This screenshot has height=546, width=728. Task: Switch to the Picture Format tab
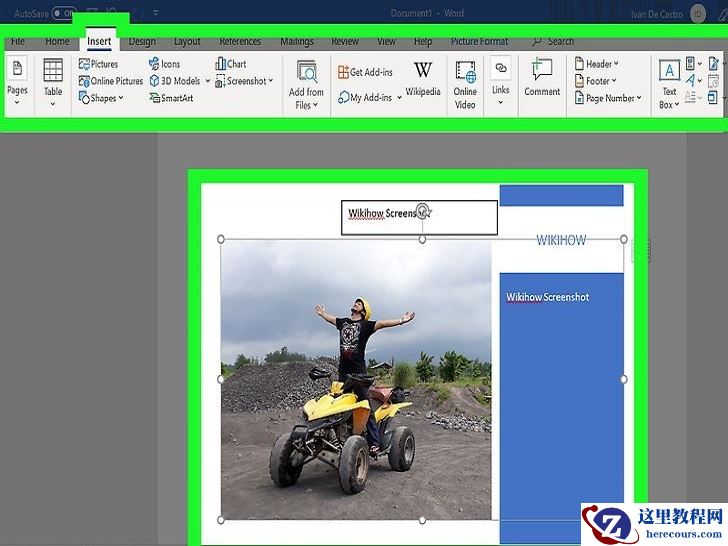[479, 42]
